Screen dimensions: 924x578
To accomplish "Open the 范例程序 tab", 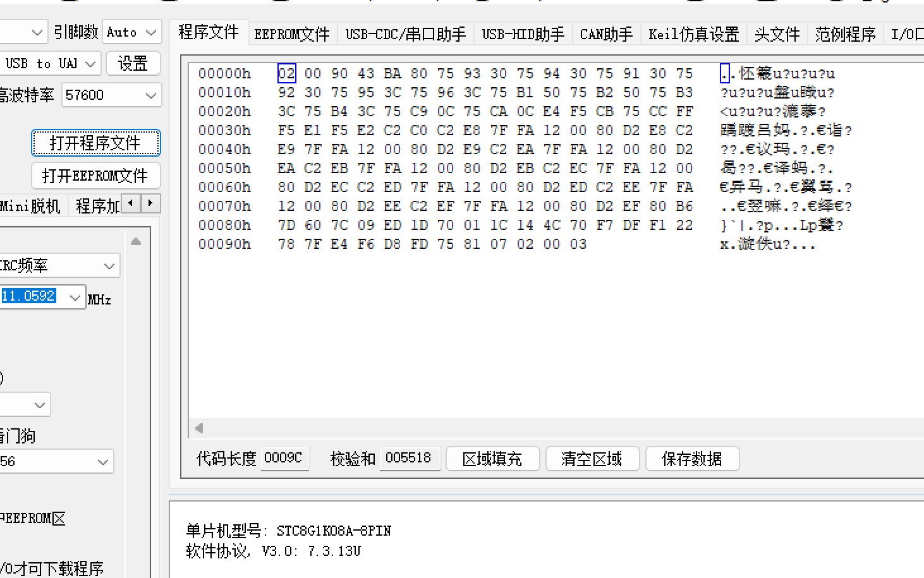I will pos(846,34).
